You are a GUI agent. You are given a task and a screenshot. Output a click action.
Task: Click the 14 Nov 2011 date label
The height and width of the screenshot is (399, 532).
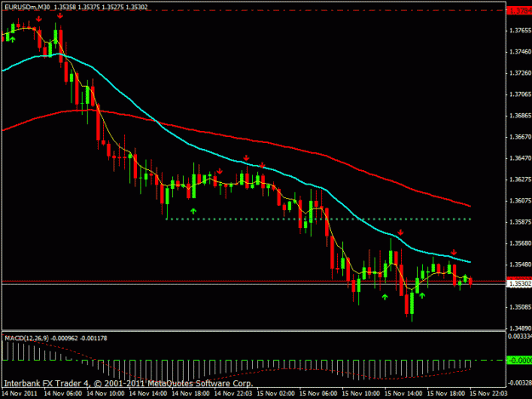pyautogui.click(x=20, y=394)
